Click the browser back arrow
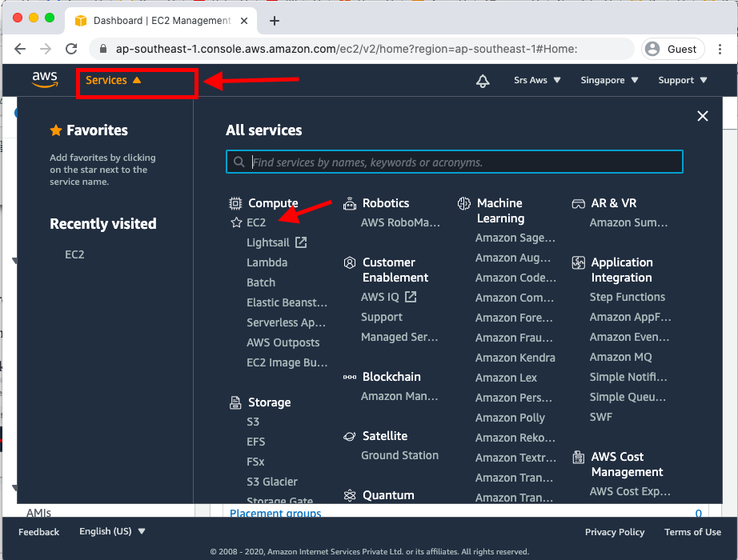Screen dimensions: 738x560 pos(20,49)
